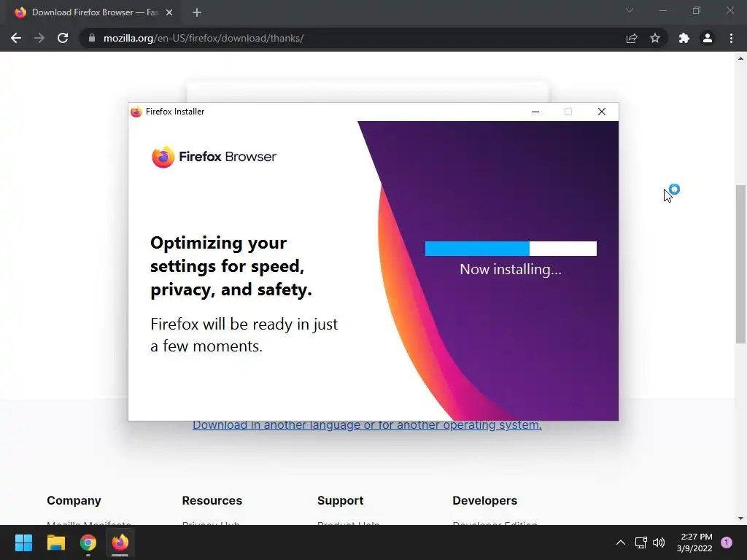747x560 pixels.
Task: Minimize the Chrome window
Action: pos(663,10)
